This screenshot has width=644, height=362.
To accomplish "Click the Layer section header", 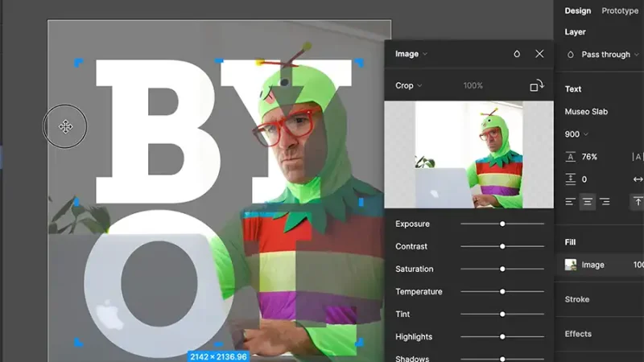I will [x=575, y=32].
